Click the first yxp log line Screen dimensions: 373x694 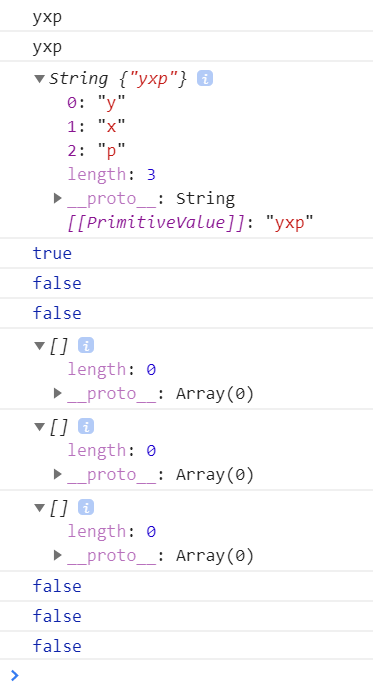point(186,16)
